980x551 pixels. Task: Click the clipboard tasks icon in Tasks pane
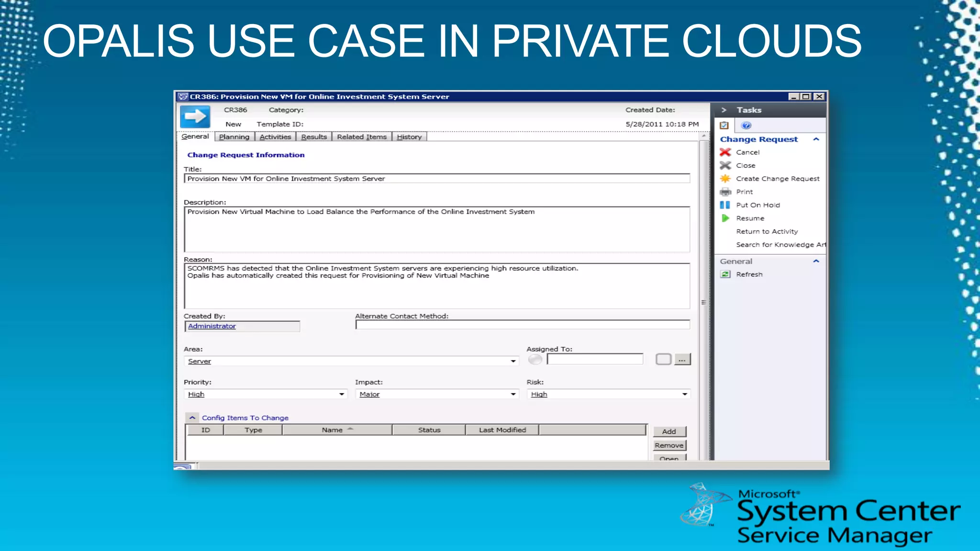point(724,125)
